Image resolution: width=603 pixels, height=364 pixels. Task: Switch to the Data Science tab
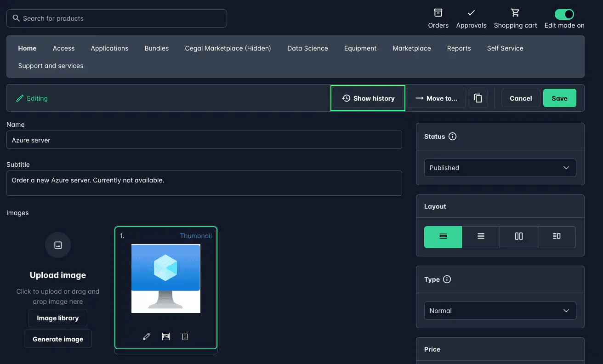pos(307,48)
